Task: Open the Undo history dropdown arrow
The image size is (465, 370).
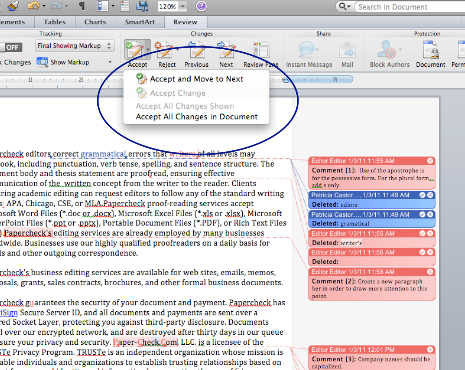Action: pos(44,6)
